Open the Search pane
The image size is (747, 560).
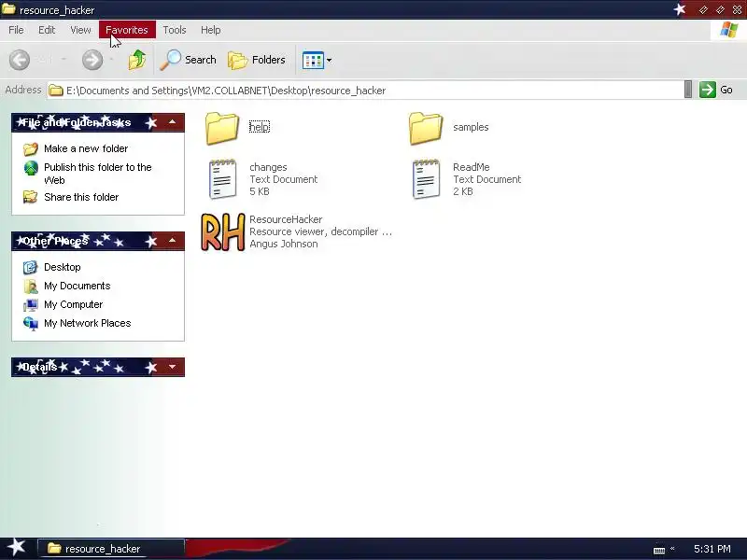click(189, 60)
